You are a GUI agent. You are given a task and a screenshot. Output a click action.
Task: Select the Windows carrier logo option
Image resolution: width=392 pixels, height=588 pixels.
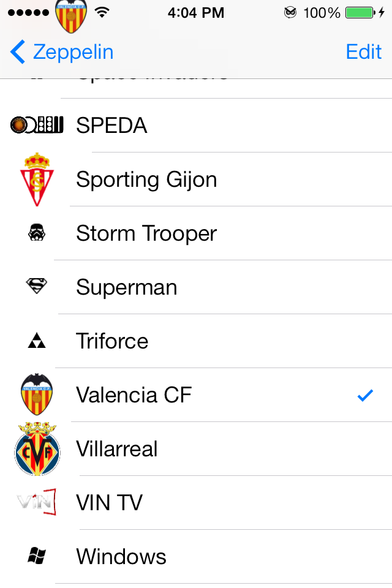[x=196, y=557]
